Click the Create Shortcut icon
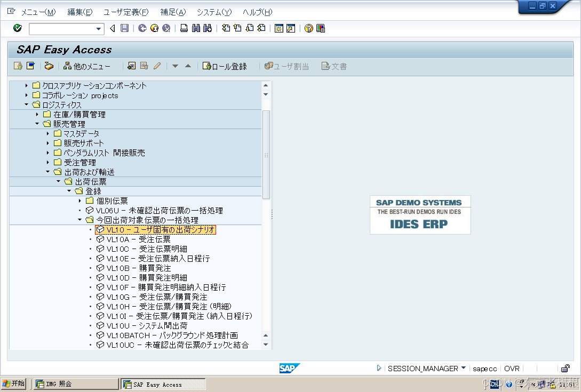This screenshot has width=581, height=392. coord(291,28)
